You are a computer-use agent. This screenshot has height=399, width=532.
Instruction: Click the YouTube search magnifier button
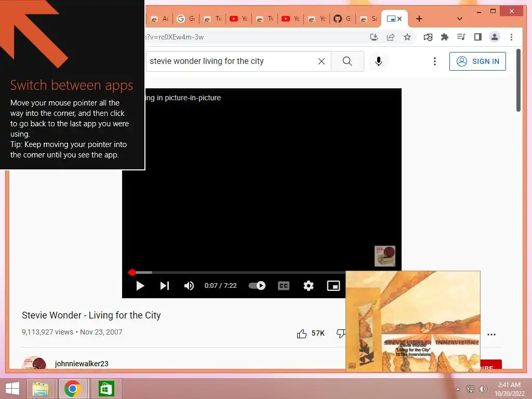click(x=348, y=61)
